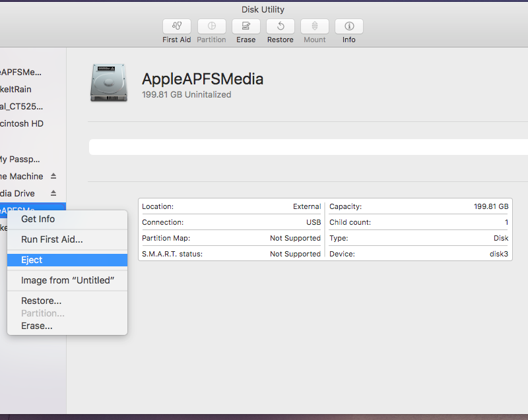Click the Partition Map "Not Supported" value
The width and height of the screenshot is (528, 420).
tap(295, 238)
